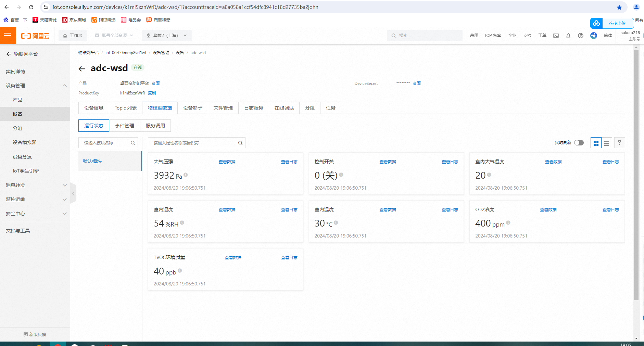The width and height of the screenshot is (644, 346).
Task: View data for CO2浓度
Action: (548, 210)
